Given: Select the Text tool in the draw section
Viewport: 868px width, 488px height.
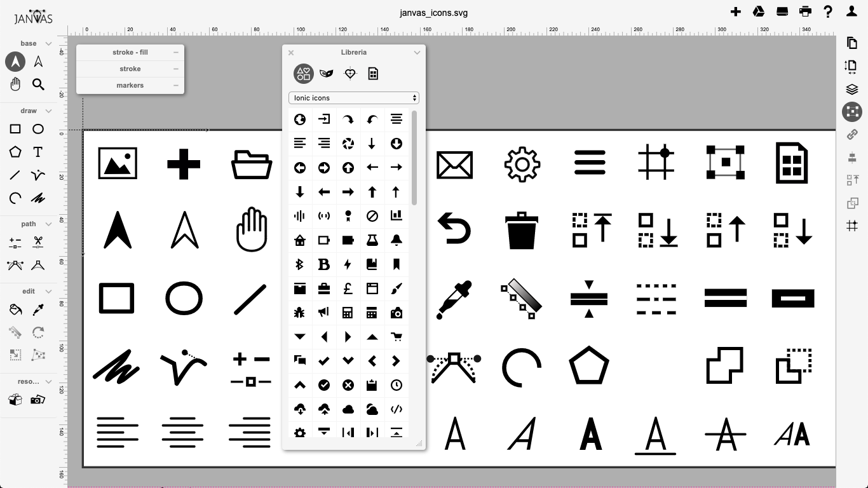Looking at the screenshot, I should (37, 152).
